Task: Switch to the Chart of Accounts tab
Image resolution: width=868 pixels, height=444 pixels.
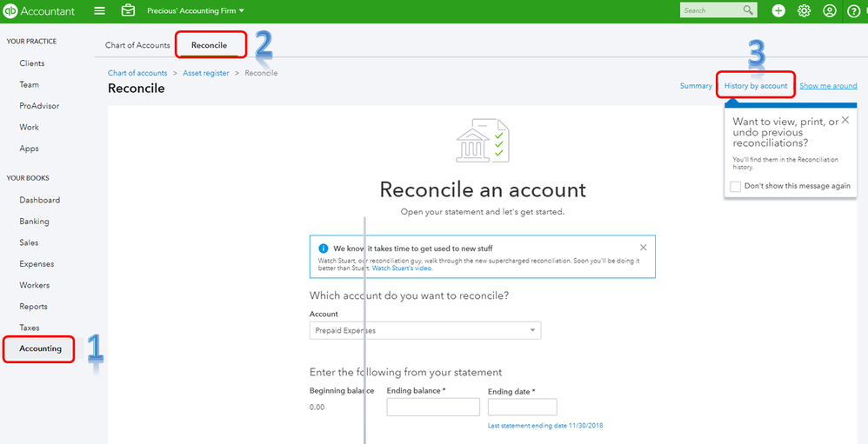Action: pyautogui.click(x=137, y=45)
